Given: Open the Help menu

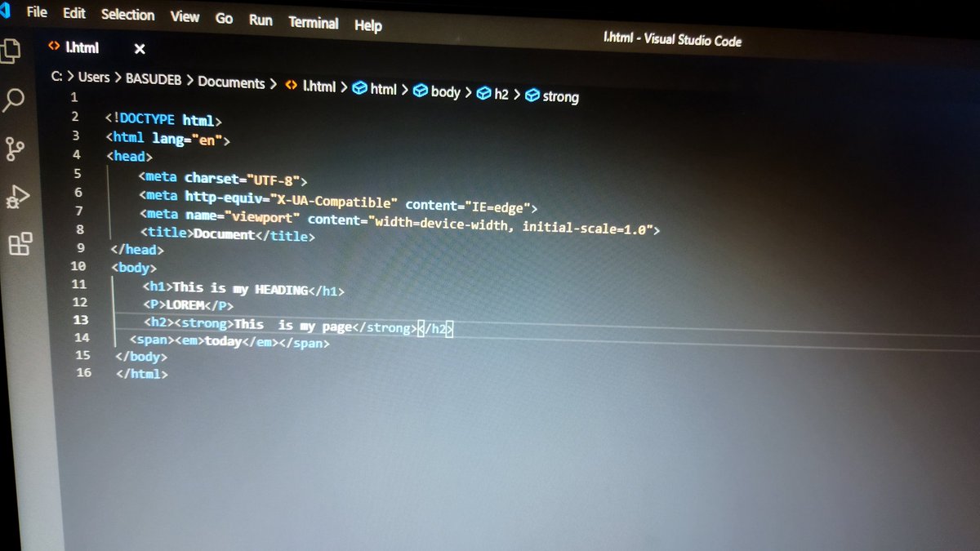Looking at the screenshot, I should point(368,25).
